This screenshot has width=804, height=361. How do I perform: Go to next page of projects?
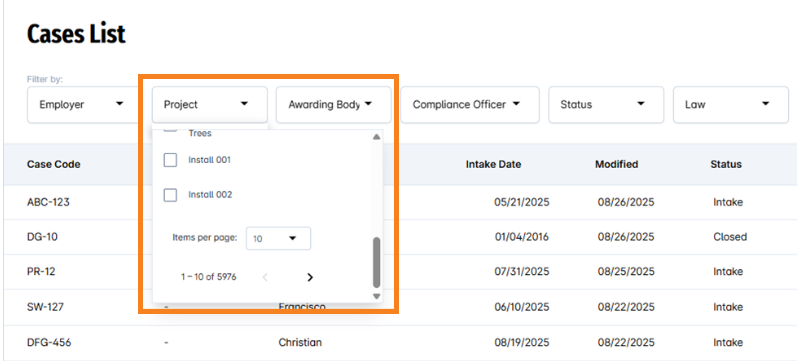pyautogui.click(x=310, y=277)
